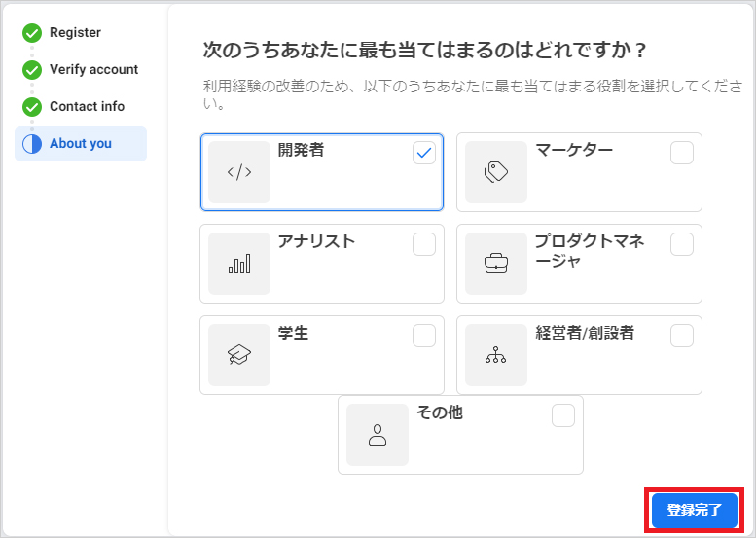This screenshot has height=538, width=756.
Task: Click the 学生 graduation cap icon
Action: point(239,355)
